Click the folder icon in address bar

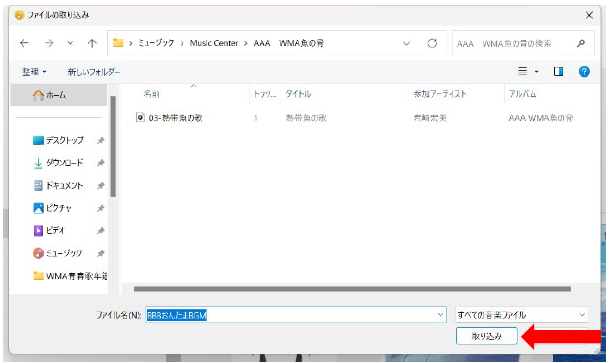(x=118, y=43)
